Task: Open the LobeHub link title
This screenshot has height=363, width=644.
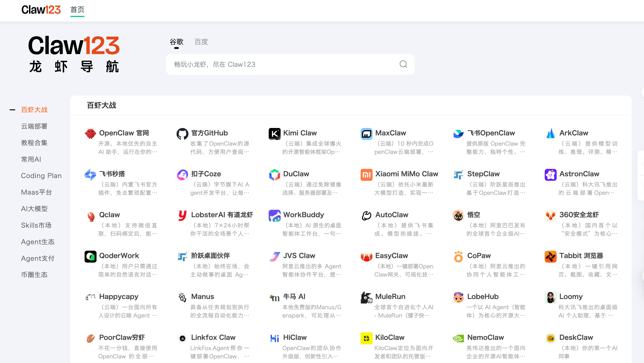Action: tap(483, 297)
